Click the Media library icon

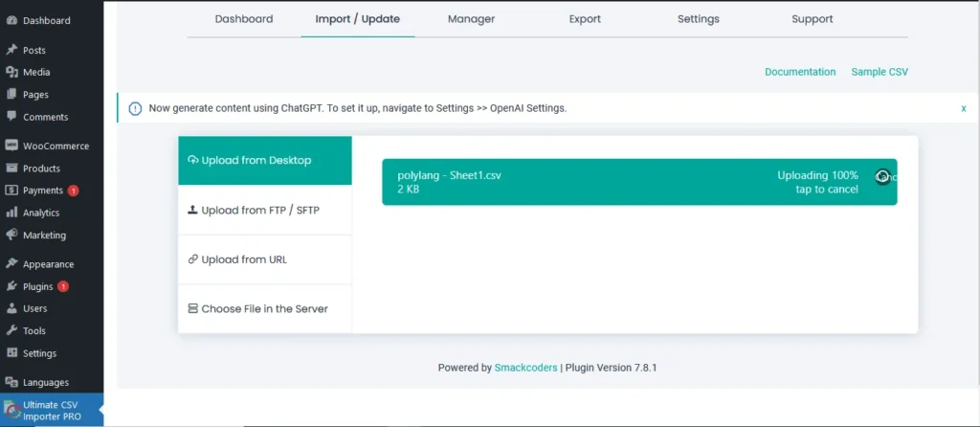click(x=11, y=72)
